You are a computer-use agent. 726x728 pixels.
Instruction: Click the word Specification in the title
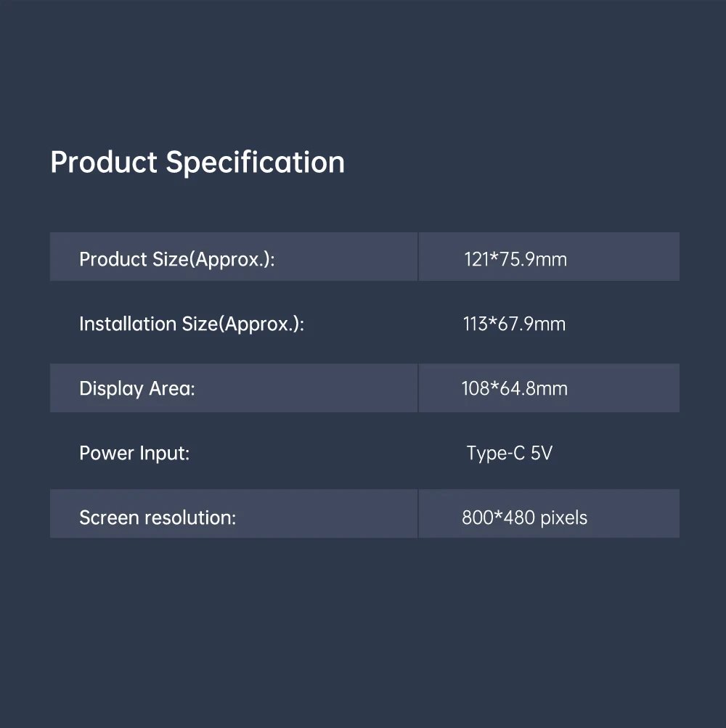(255, 163)
